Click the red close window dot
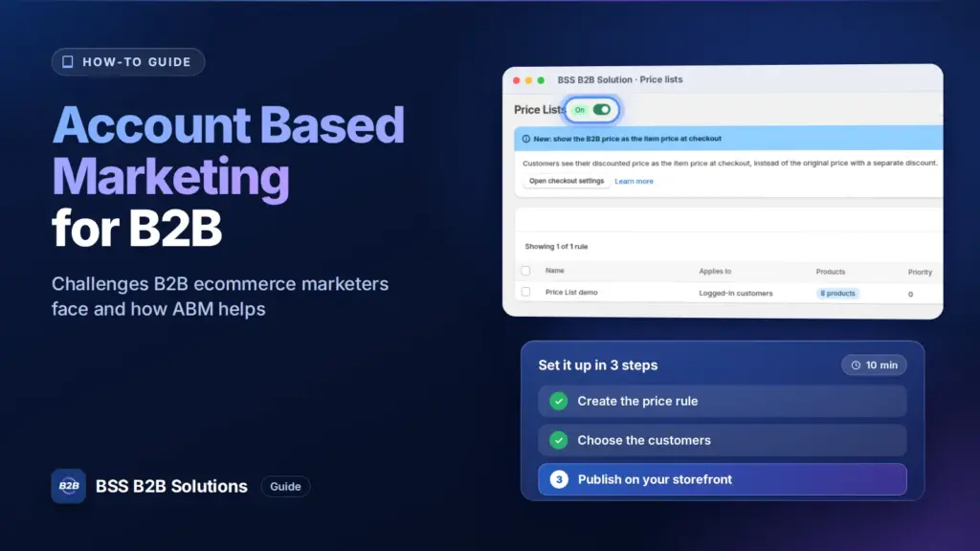The image size is (980, 551). tap(516, 80)
